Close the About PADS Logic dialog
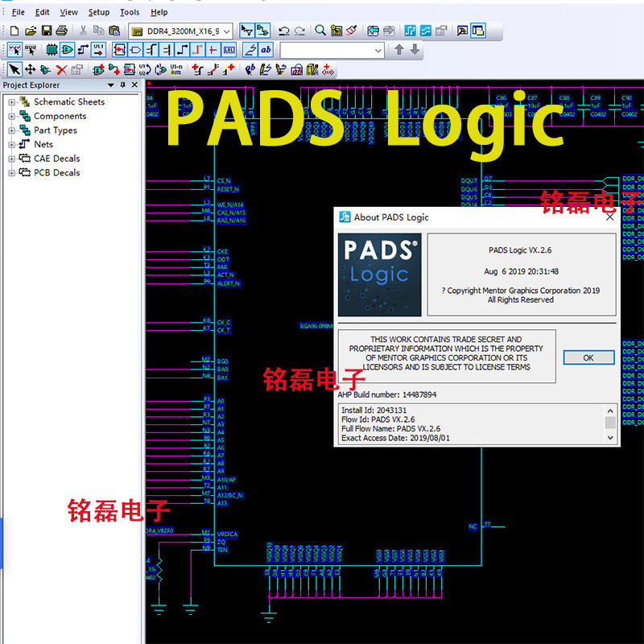The image size is (644, 644). click(x=610, y=217)
